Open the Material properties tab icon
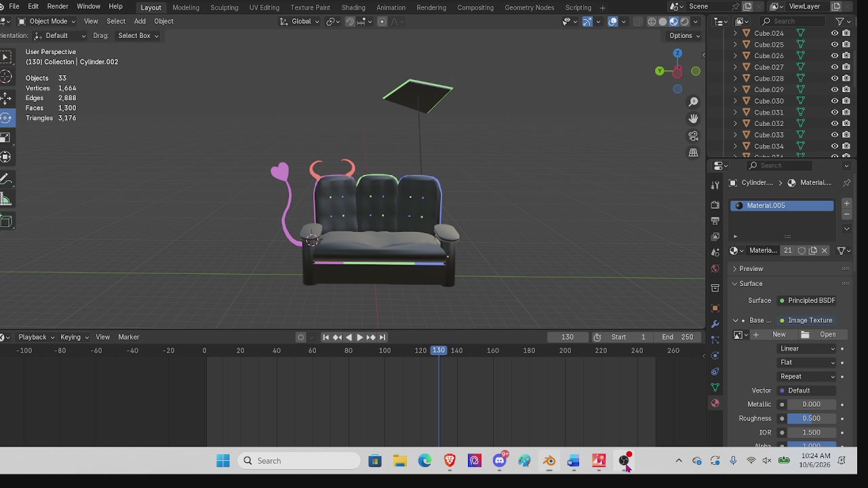This screenshot has height=488, width=868. 715,403
